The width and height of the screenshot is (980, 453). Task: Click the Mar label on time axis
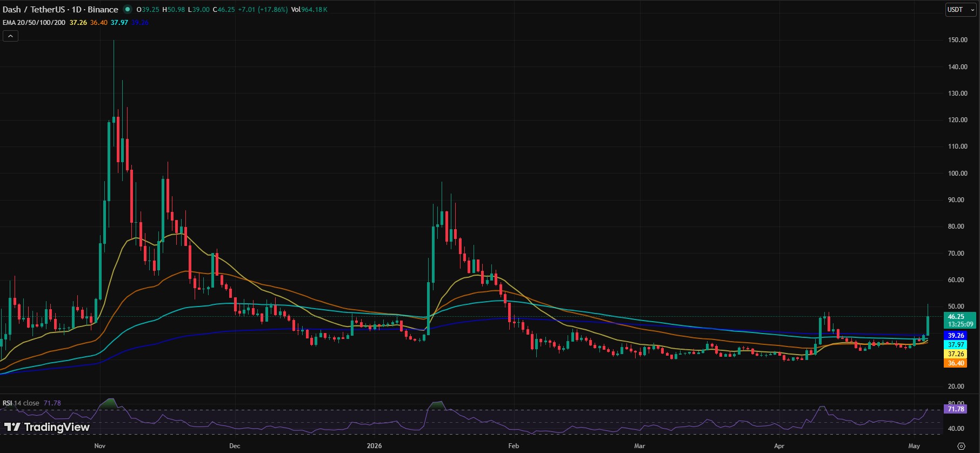click(x=639, y=446)
